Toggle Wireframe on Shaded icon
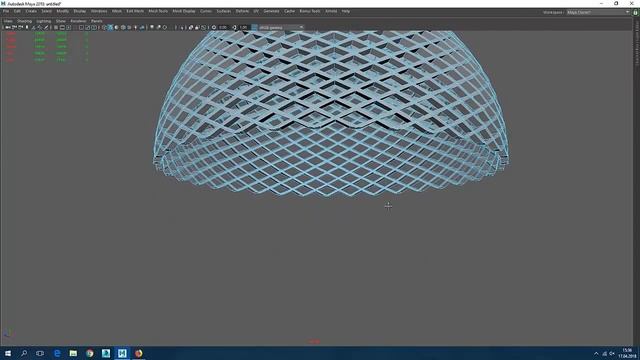 123,27
